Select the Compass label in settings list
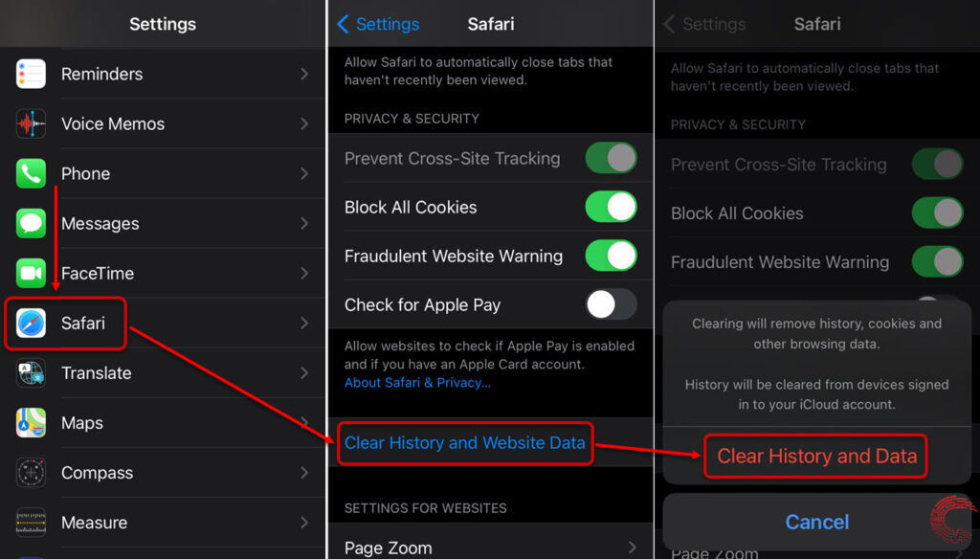The height and width of the screenshot is (559, 980). coord(97,473)
